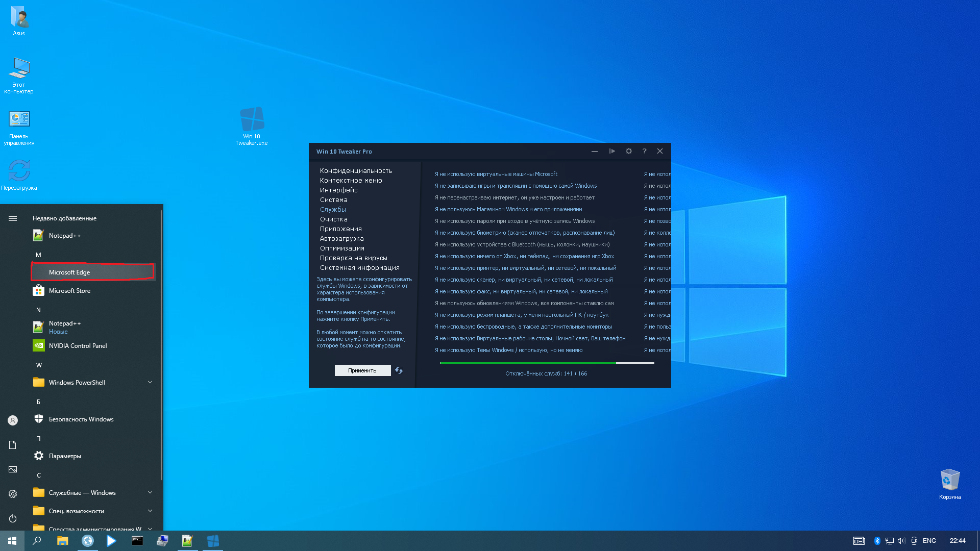Open Pictures from the Start menu rail
Viewport: 980px width, 551px height.
13,469
